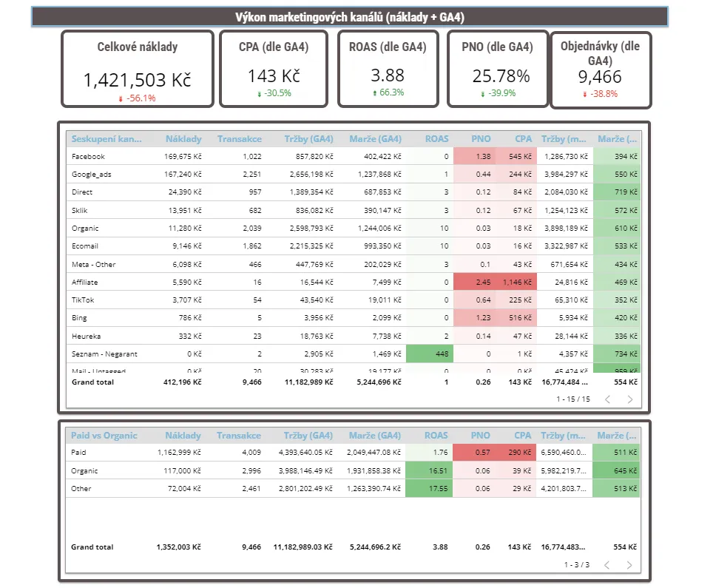The height and width of the screenshot is (588, 713).
Task: Sort channel table by Marže (GA4) header
Action: [375, 139]
